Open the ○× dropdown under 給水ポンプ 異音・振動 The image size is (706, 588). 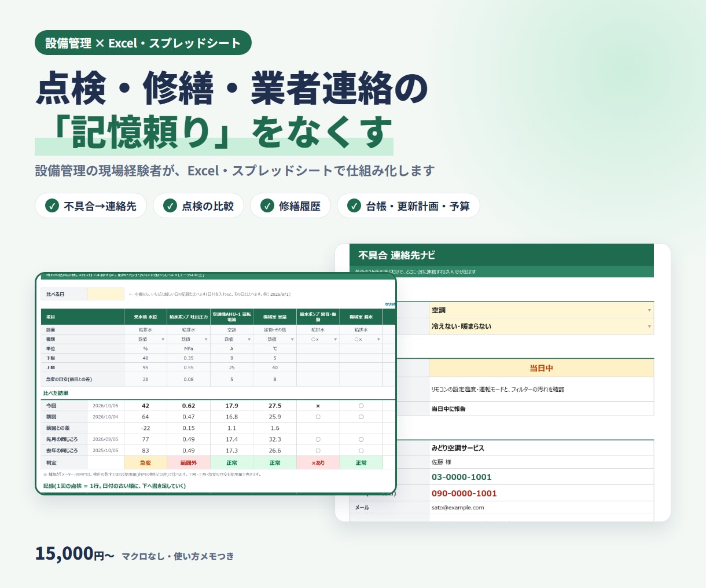point(335,339)
